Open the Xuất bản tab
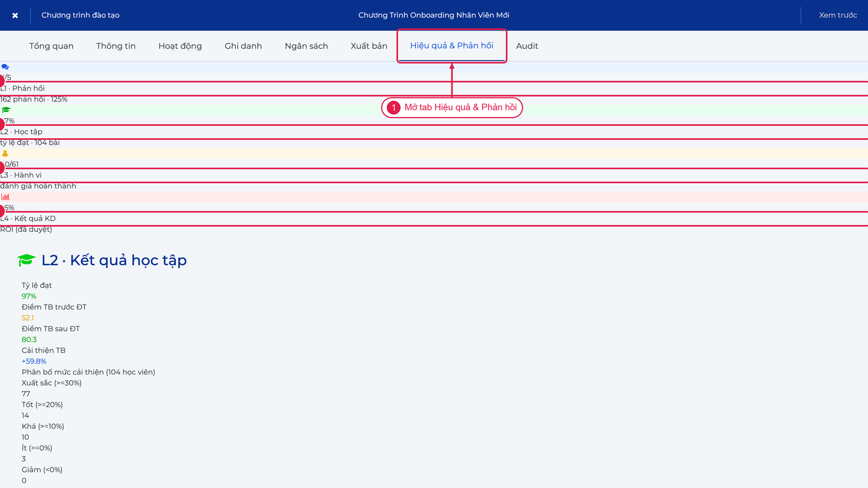This screenshot has height=488, width=868. pos(369,46)
